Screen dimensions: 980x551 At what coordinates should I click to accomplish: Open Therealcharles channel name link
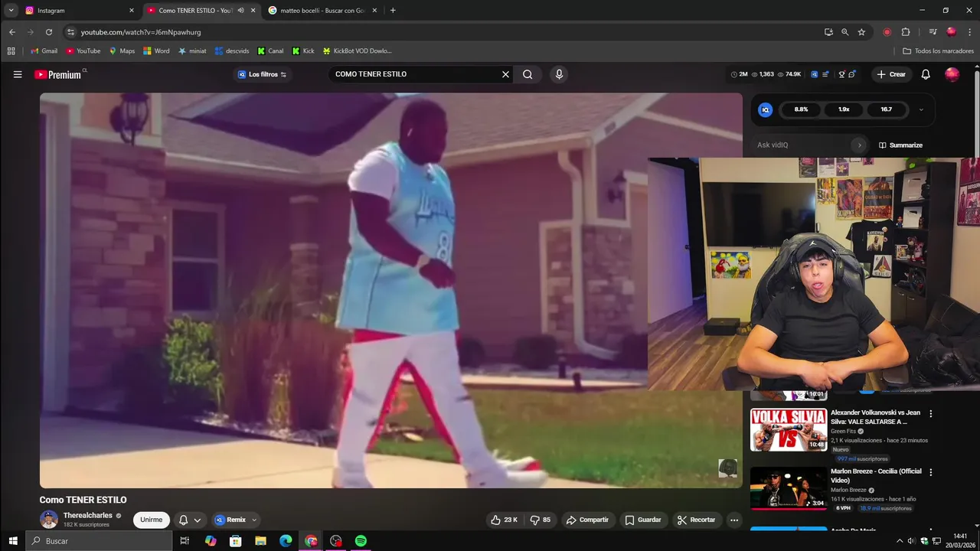(87, 515)
